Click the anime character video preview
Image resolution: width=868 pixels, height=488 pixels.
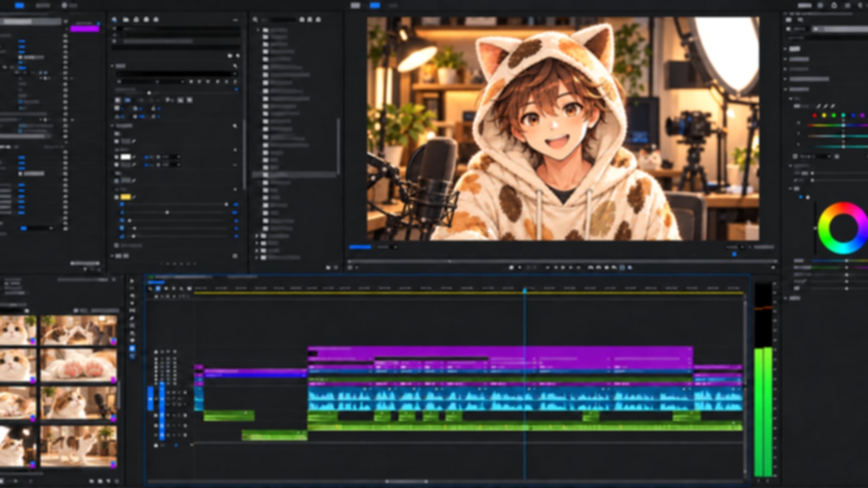pyautogui.click(x=563, y=129)
